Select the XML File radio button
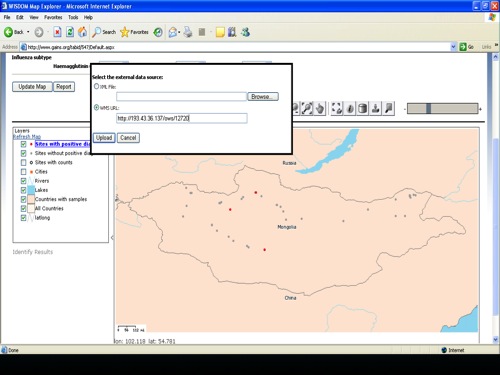 coord(96,86)
